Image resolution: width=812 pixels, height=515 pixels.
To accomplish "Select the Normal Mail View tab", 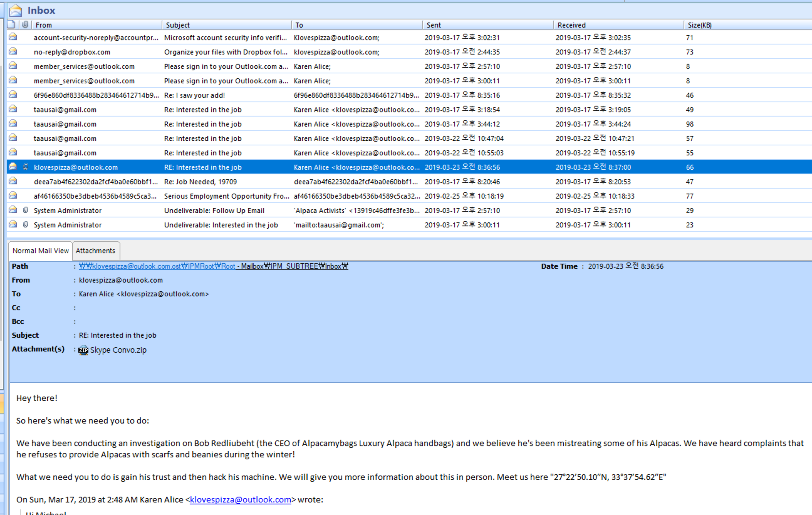I will click(x=40, y=251).
